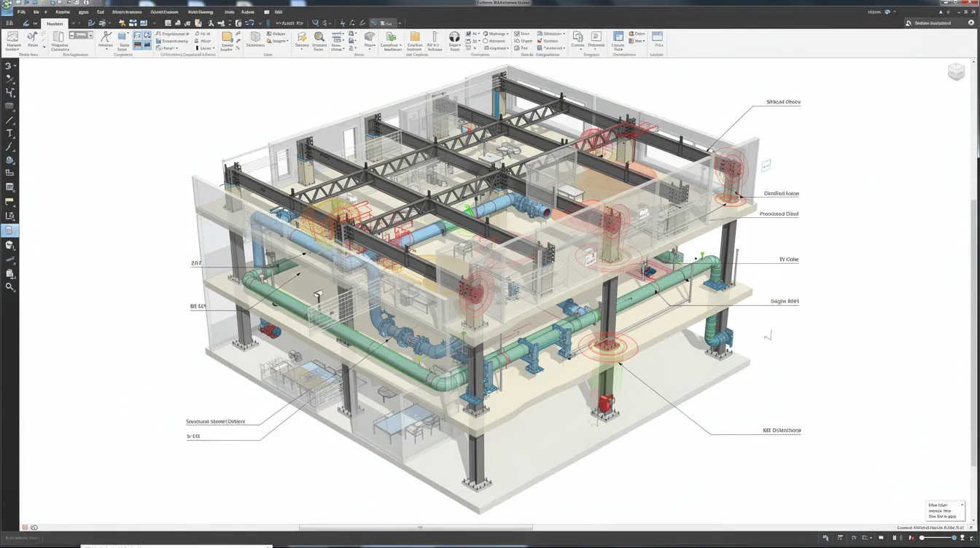Activate the magnifier tool at bottom of left toolbar
Screen dimensions: 980x548
point(9,287)
